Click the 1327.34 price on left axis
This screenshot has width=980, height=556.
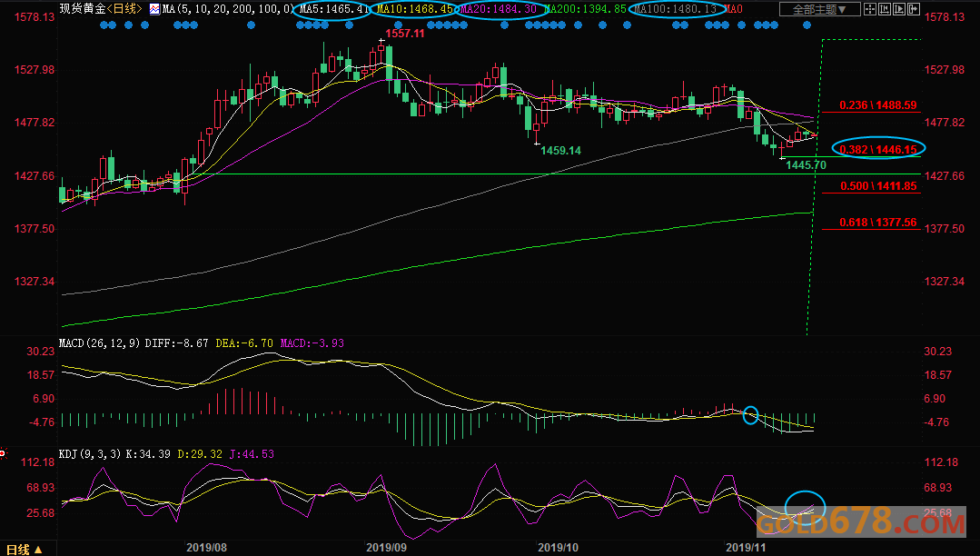[x=35, y=282]
